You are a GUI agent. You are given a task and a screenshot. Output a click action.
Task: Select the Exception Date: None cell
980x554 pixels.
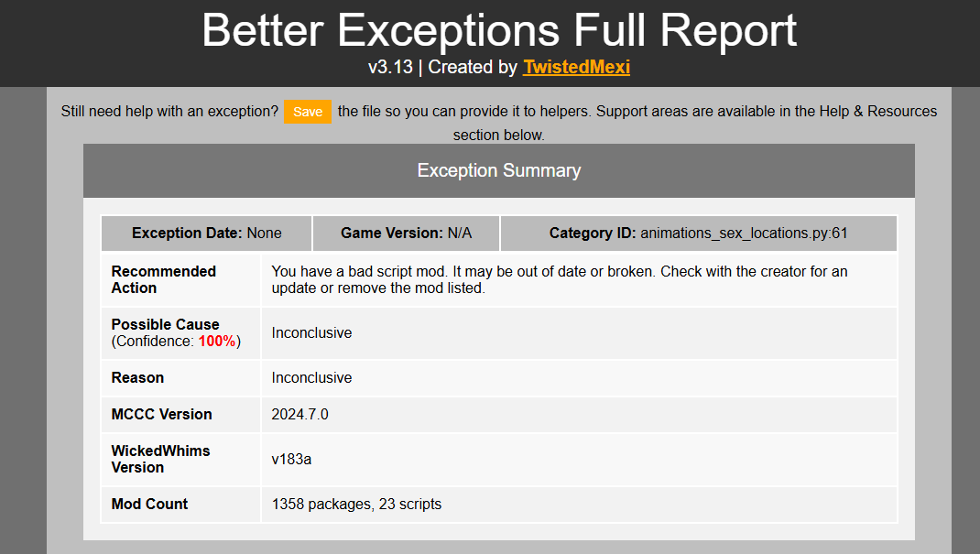click(x=206, y=233)
